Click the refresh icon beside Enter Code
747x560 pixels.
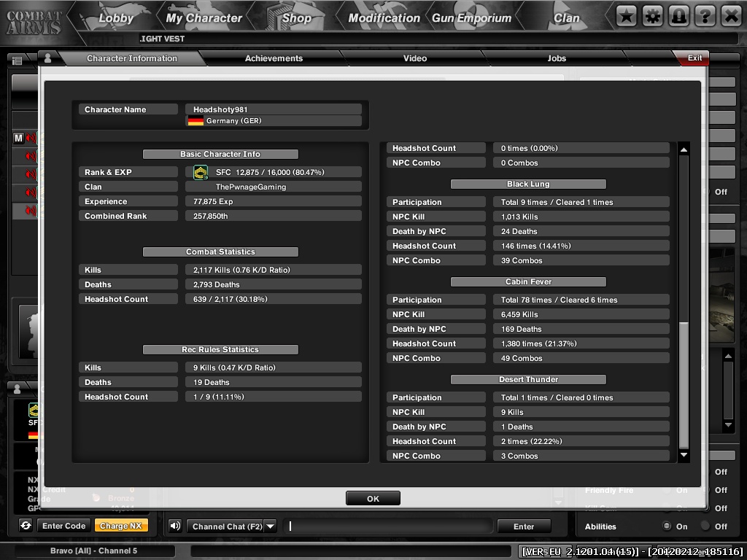pos(26,526)
